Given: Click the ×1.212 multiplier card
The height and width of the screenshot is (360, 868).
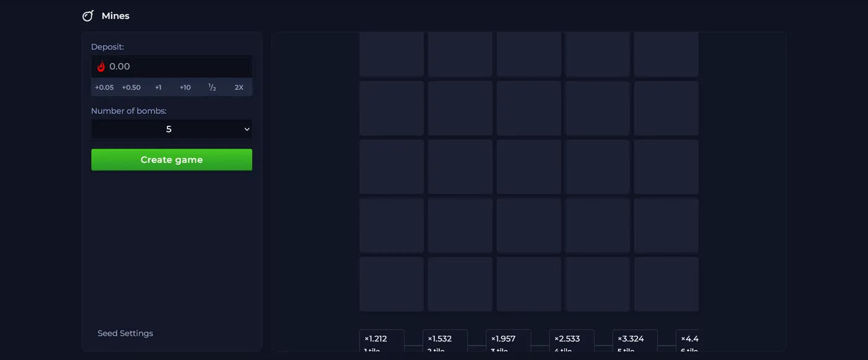Looking at the screenshot, I should pyautogui.click(x=382, y=341).
